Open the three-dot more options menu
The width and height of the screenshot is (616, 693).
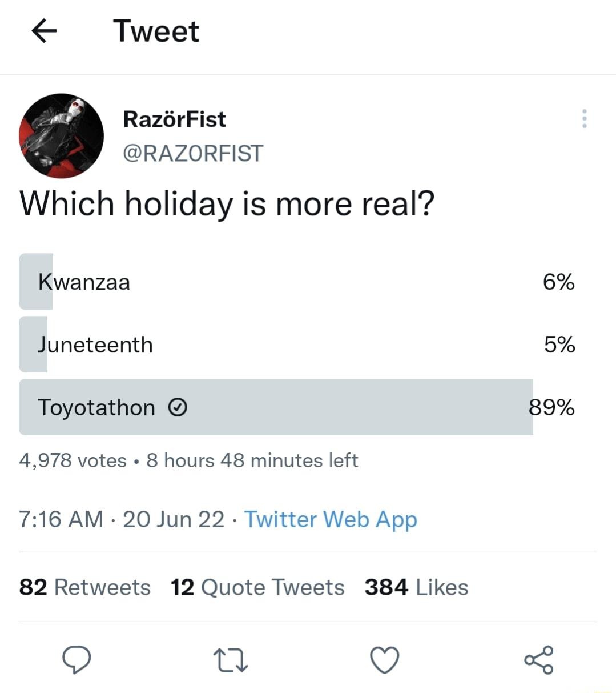coord(585,119)
